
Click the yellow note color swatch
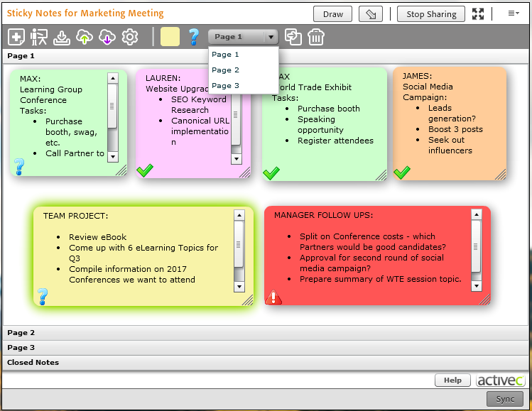click(x=170, y=37)
